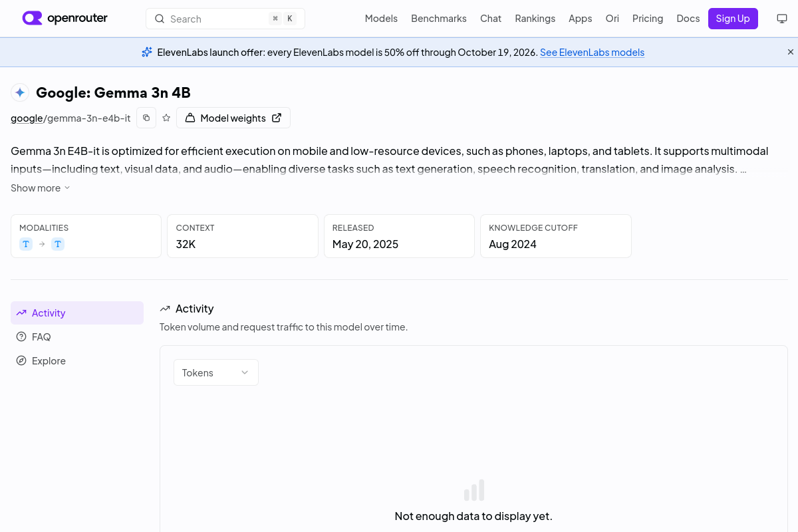Viewport: 798px width, 532px height.
Task: Follow the See ElevenLabs models link
Action: (x=592, y=53)
